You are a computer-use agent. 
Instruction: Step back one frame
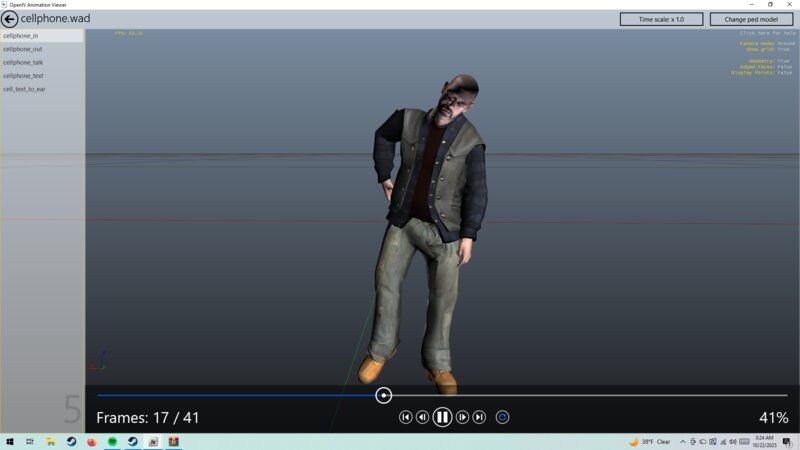[x=422, y=417]
